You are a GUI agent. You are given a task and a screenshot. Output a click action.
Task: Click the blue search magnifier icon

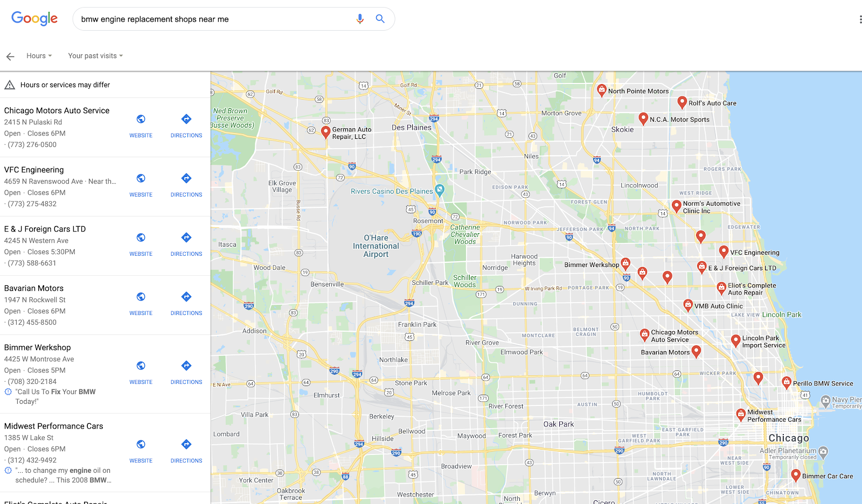point(380,19)
